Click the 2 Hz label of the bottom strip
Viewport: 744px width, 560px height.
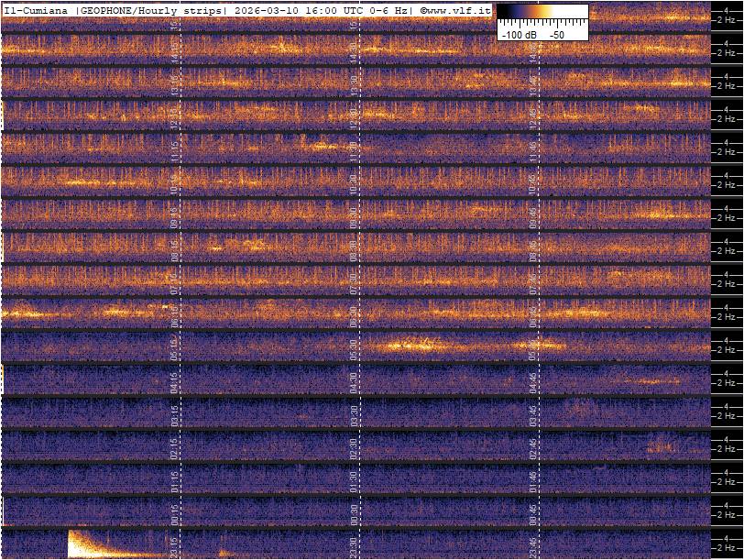tap(728, 548)
